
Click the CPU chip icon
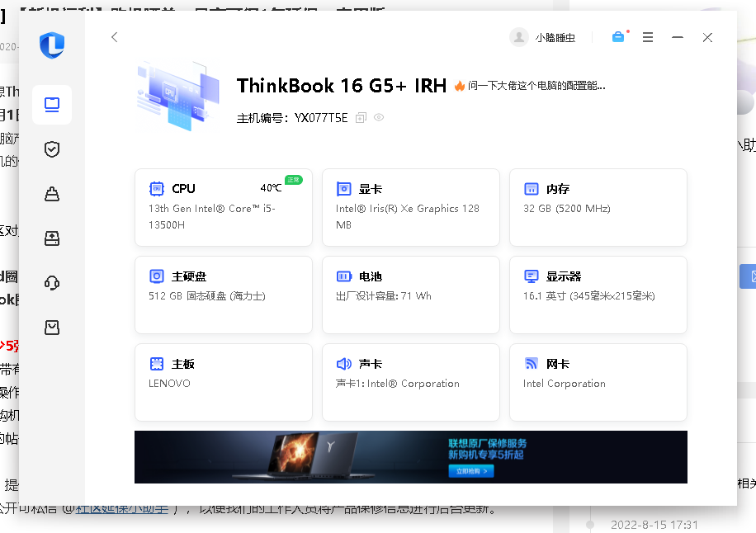click(x=157, y=188)
